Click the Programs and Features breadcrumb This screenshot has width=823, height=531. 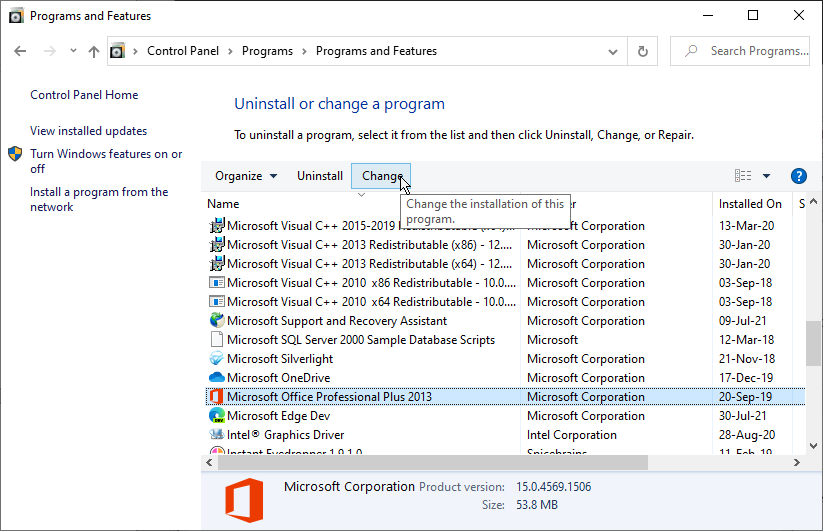376,51
